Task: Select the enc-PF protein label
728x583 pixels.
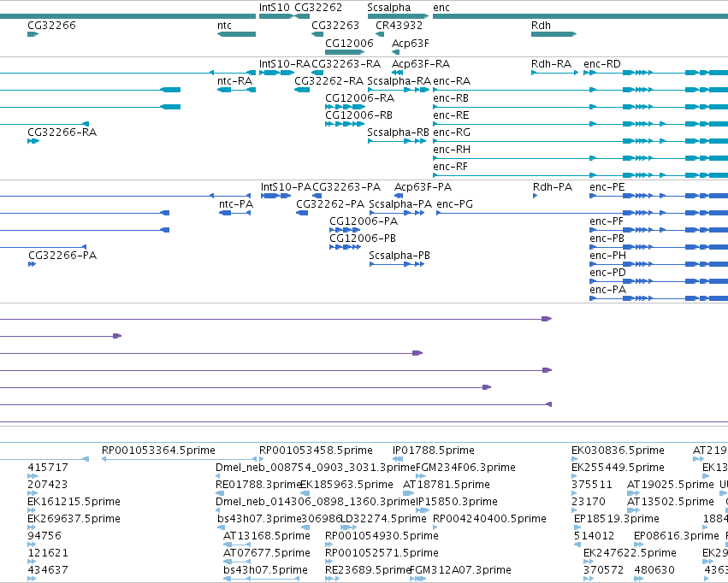Action: tap(607, 221)
